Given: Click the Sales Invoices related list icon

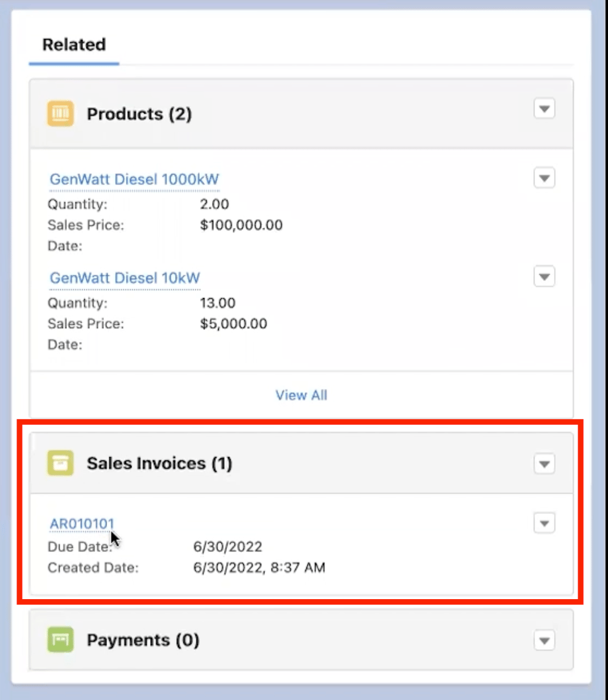Looking at the screenshot, I should pos(60,463).
